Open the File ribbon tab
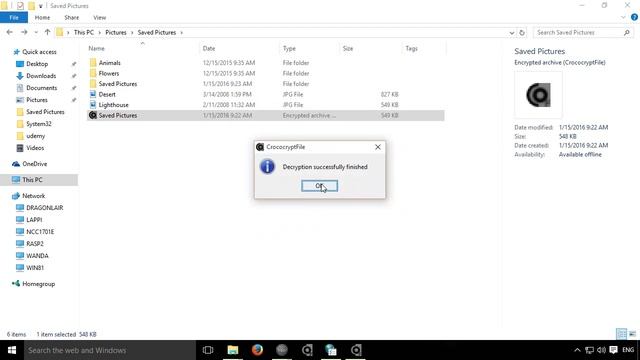 click(x=14, y=18)
